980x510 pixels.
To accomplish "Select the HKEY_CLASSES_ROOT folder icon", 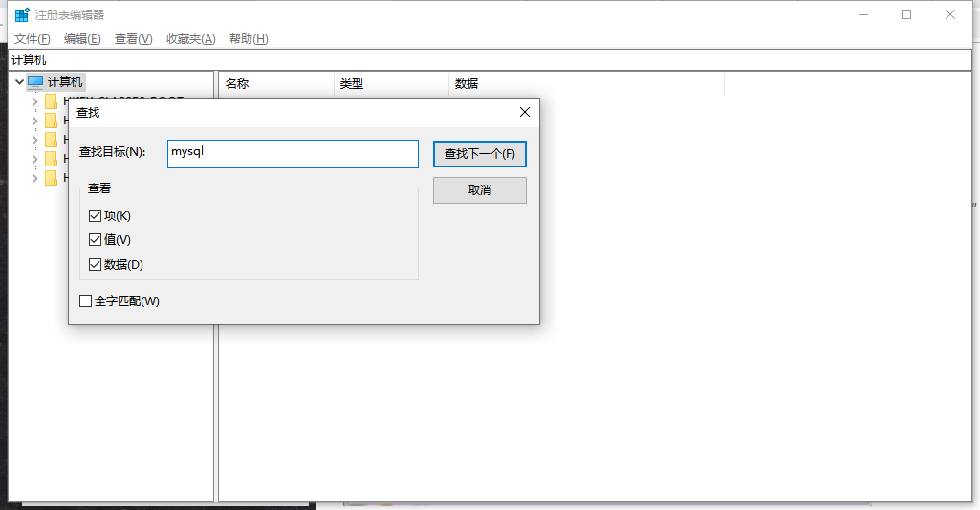I will point(52,101).
